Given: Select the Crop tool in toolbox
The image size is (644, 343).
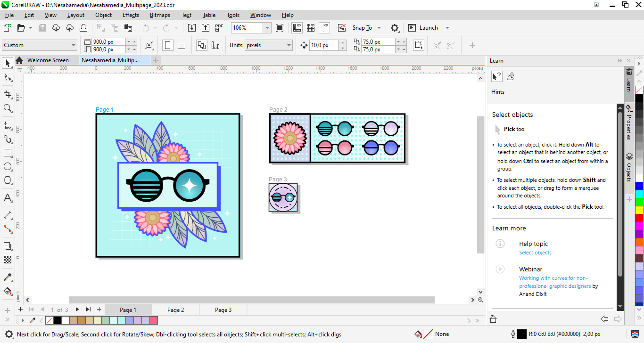Looking at the screenshot, I should tap(8, 94).
